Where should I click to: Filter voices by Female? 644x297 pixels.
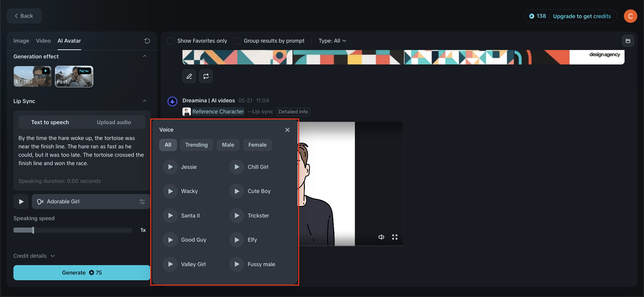258,145
